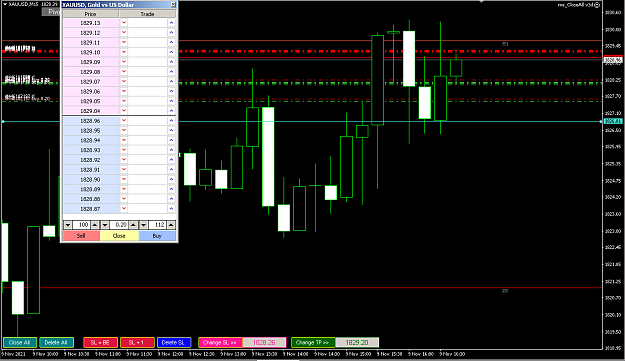625x361 pixels.
Task: Decrease lot size 0.20 with down arrow
Action: [105, 225]
